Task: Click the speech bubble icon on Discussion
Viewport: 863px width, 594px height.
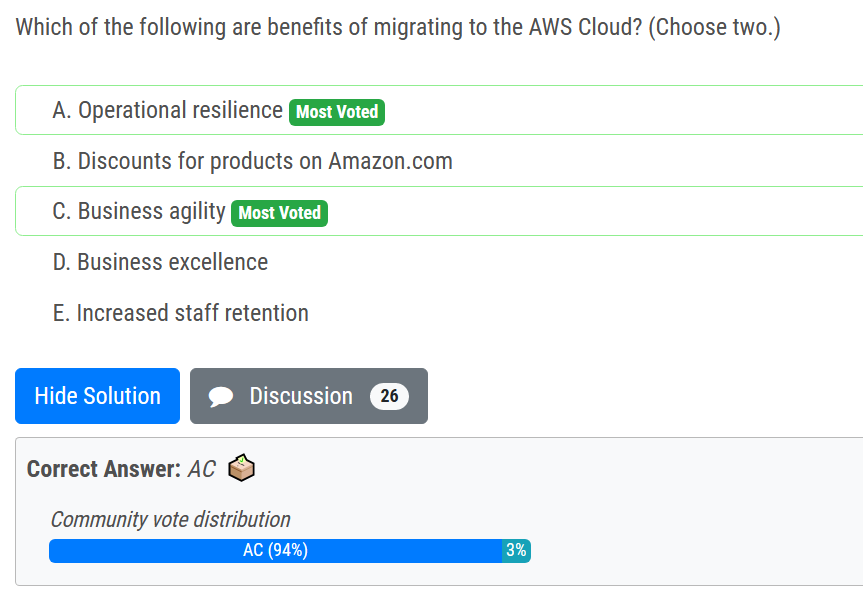Action: coord(221,397)
